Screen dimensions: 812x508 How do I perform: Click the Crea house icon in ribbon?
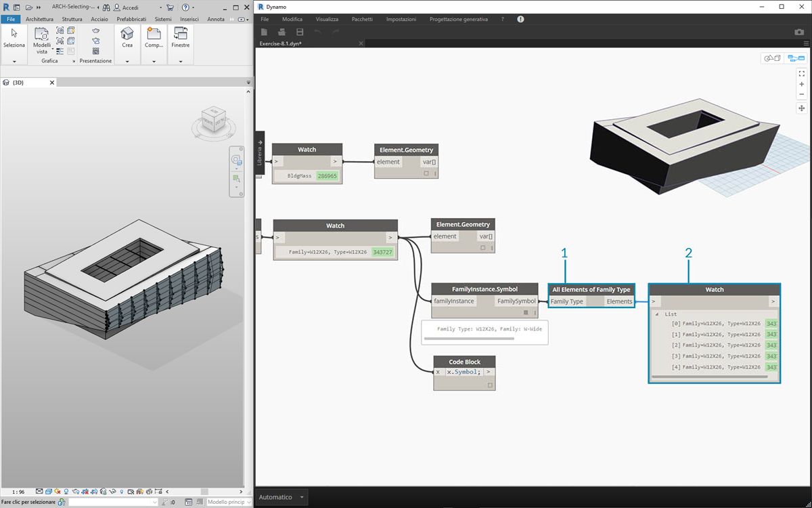[x=127, y=33]
